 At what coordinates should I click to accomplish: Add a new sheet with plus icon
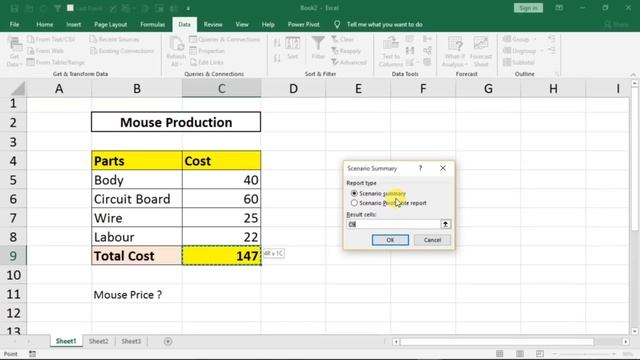pos(168,341)
